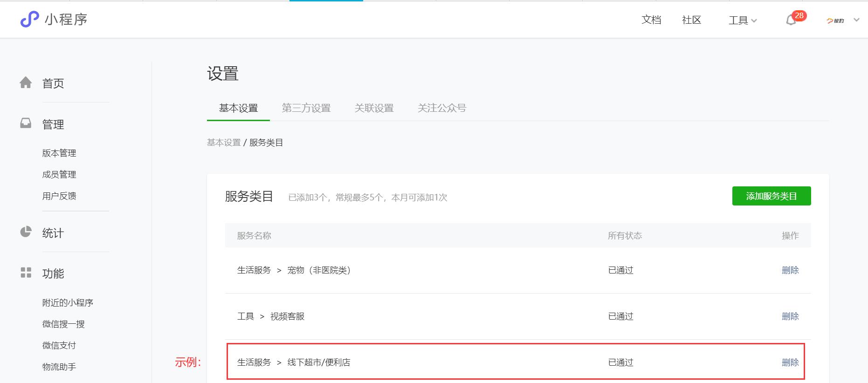Click the 管理 inbox icon in sidebar
868x383 pixels.
(26, 123)
